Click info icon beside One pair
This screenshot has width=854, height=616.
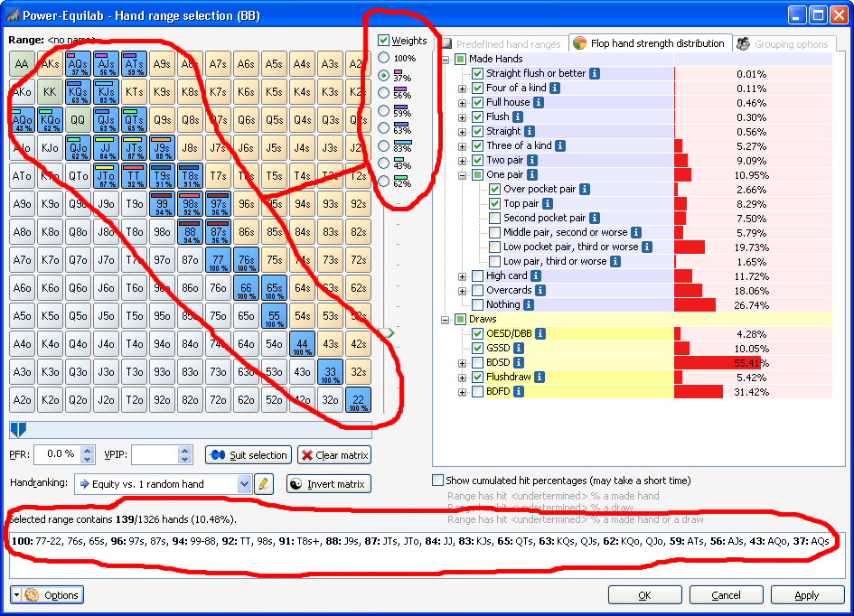tap(532, 174)
